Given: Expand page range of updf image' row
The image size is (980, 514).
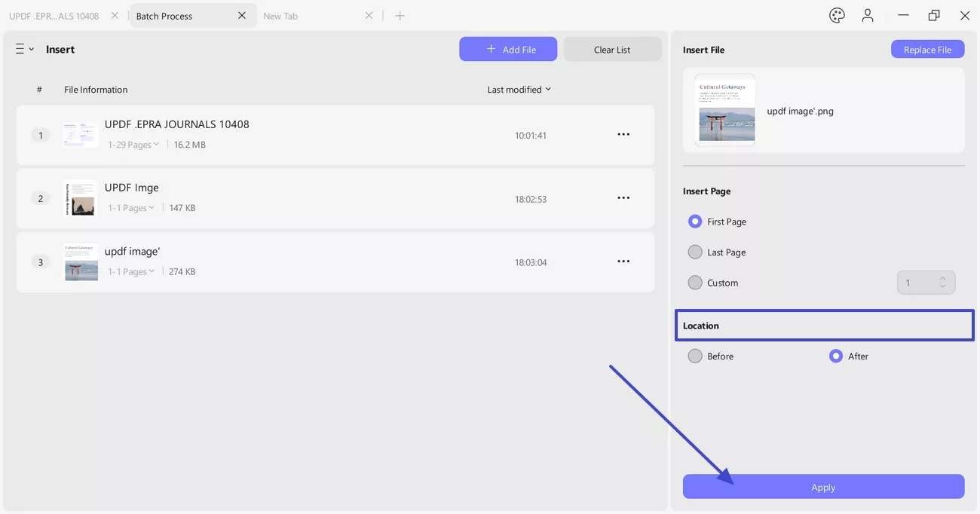Looking at the screenshot, I should [131, 272].
